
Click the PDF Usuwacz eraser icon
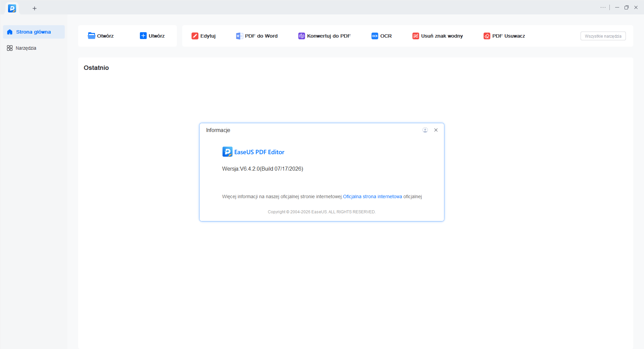click(487, 36)
